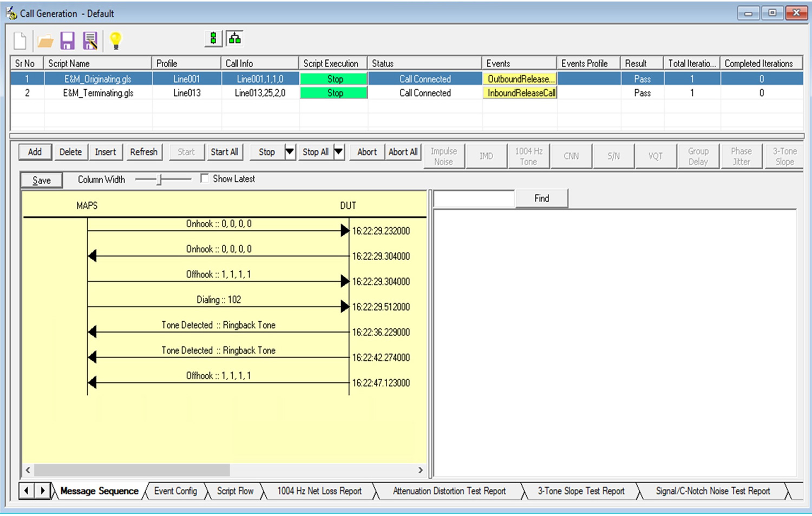Create a new configuration file
Viewport: 812px width, 516px height.
click(21, 40)
